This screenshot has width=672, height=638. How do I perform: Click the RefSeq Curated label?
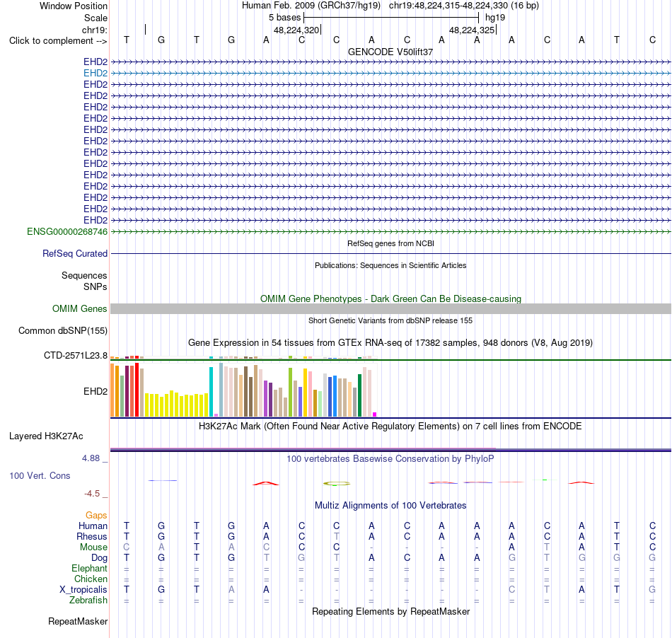pyautogui.click(x=74, y=254)
